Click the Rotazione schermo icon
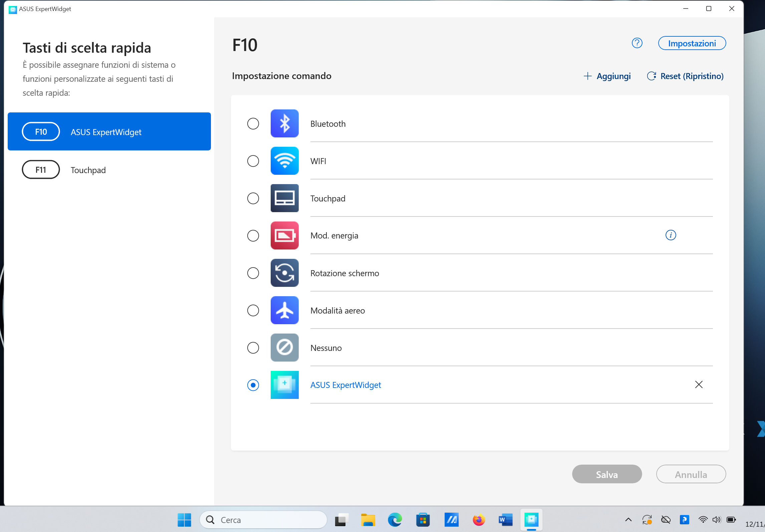The height and width of the screenshot is (532, 765). click(284, 273)
